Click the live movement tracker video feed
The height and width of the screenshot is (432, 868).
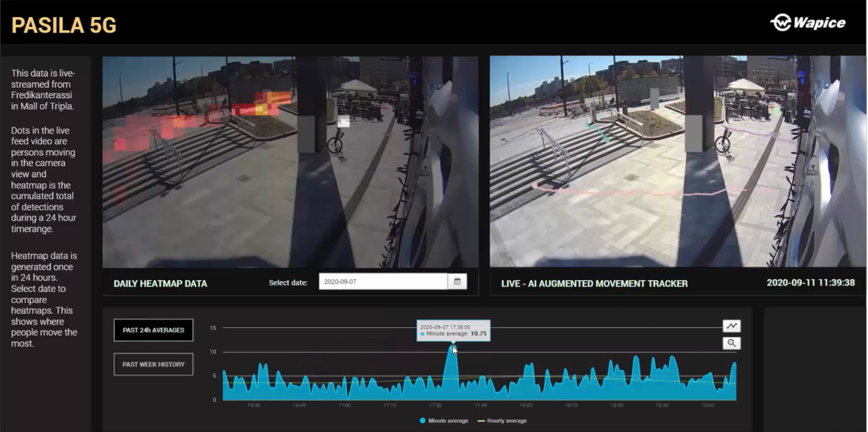(x=678, y=161)
